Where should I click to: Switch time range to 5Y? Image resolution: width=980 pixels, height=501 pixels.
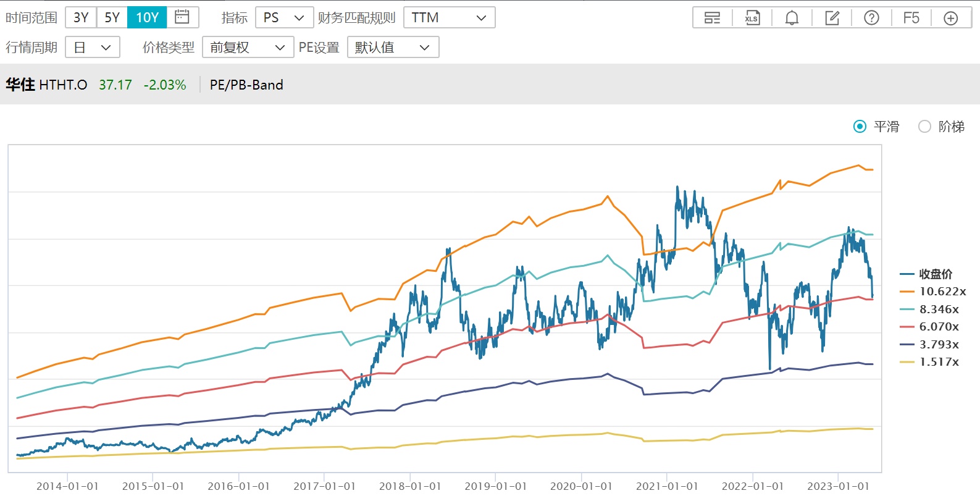coord(112,17)
